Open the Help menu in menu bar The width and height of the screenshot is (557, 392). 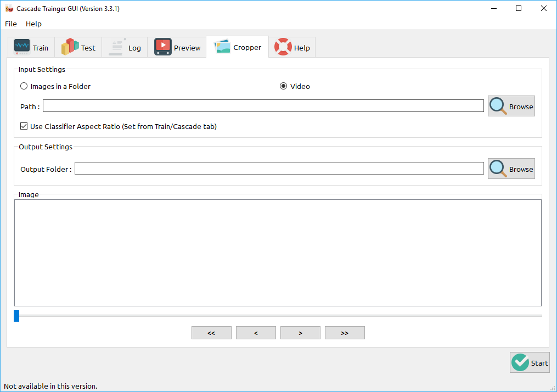[x=33, y=24]
